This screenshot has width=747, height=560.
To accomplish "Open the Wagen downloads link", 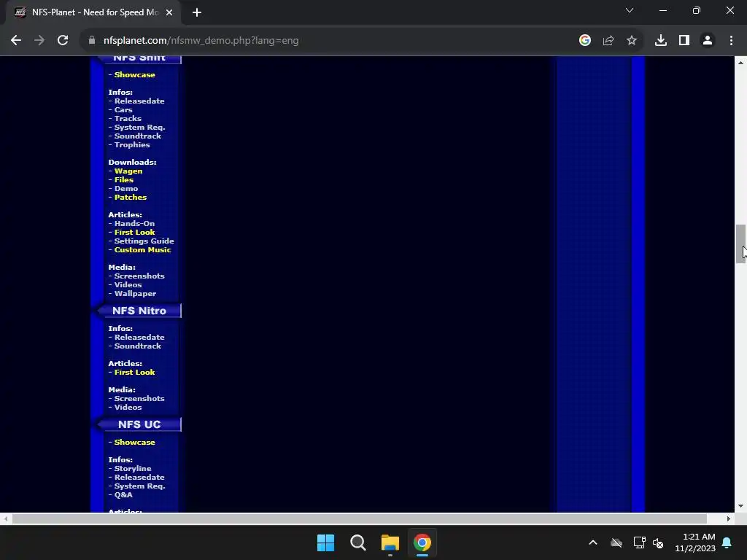I will click(x=128, y=171).
